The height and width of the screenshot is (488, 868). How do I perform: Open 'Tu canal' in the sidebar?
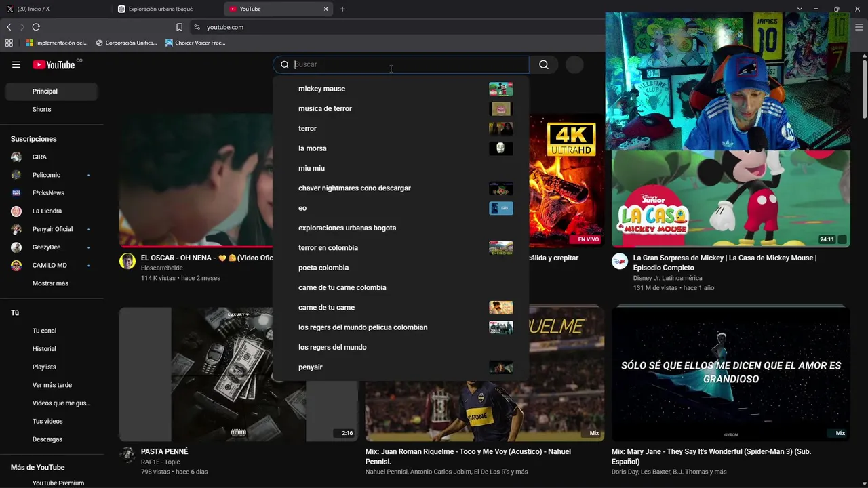(52, 331)
